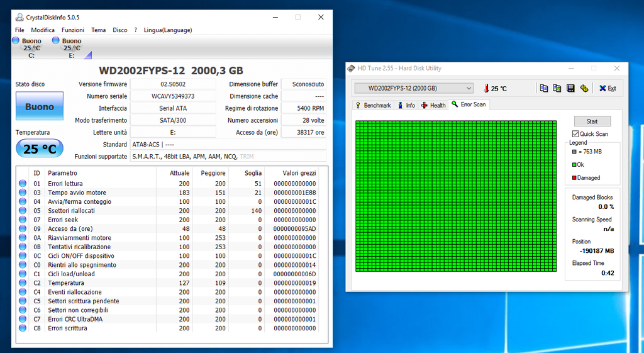Click the thermometer temperature icon in HD Tune
This screenshot has height=353, width=644.
tap(486, 88)
